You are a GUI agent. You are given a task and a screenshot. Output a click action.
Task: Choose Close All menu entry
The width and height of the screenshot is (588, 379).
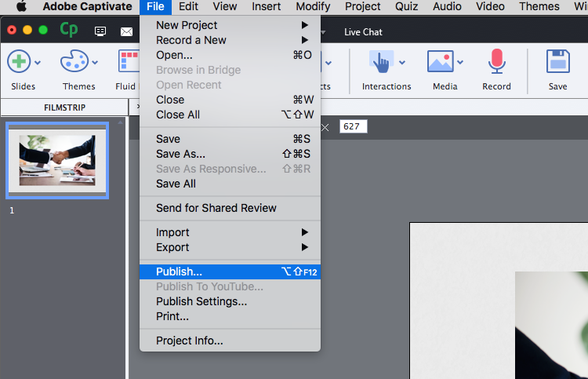(230, 115)
